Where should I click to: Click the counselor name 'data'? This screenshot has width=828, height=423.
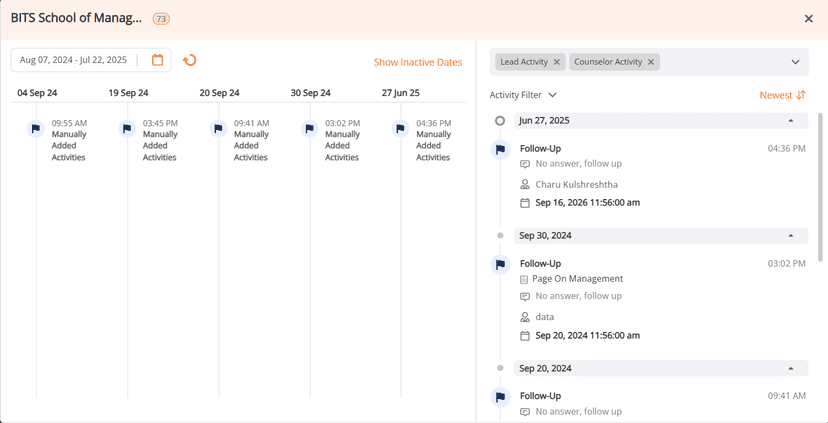544,317
